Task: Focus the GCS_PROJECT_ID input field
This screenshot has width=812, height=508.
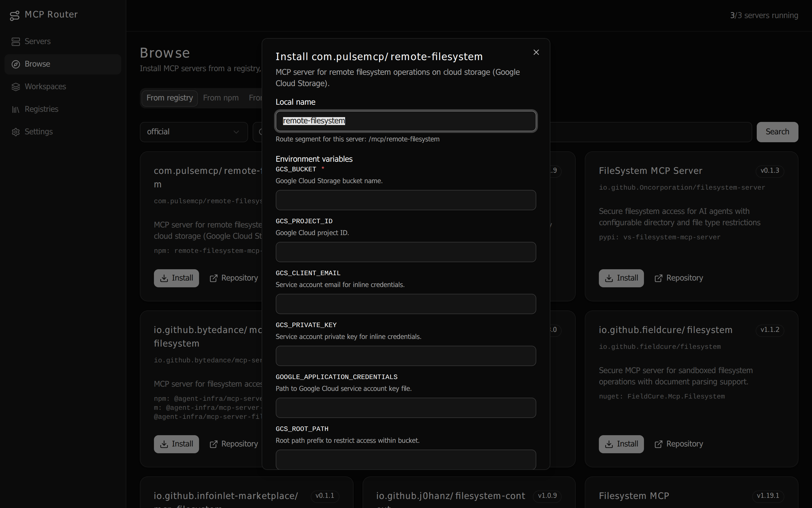Action: point(406,252)
